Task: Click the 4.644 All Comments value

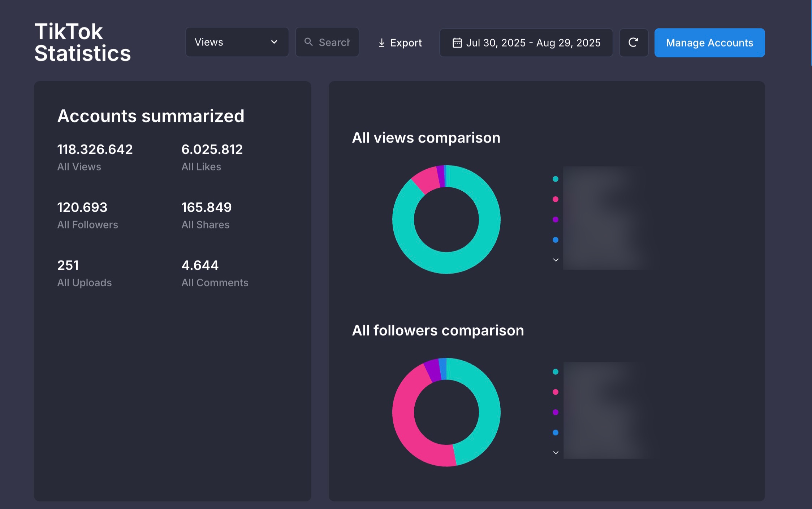Action: pos(200,266)
